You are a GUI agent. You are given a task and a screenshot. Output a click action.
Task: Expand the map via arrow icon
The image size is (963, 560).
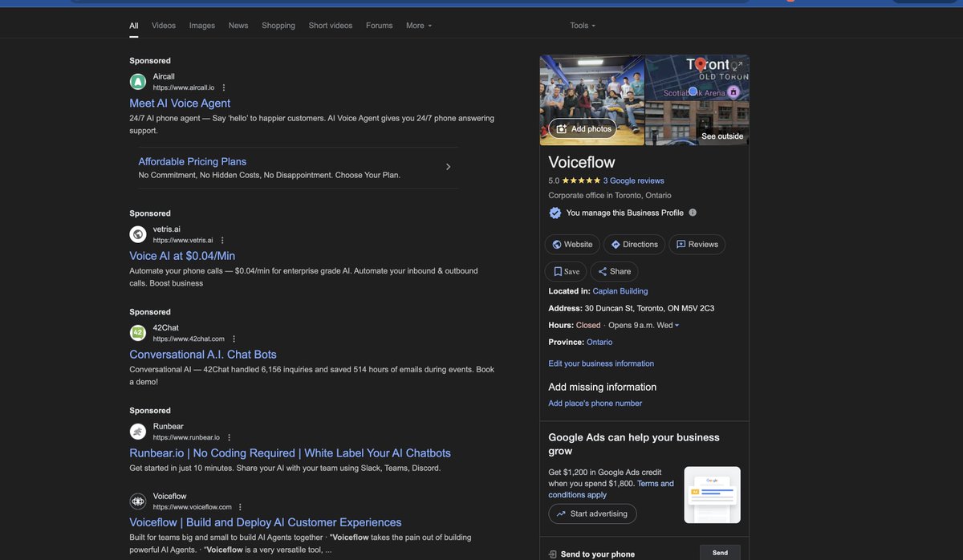click(737, 66)
